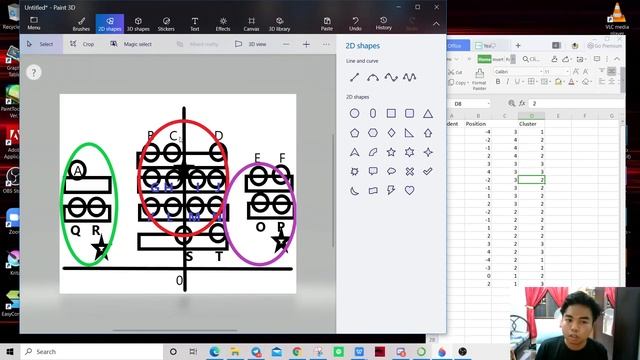Toggle Italic in the spreadsheet toolbar
The image size is (640, 360).
[508, 82]
